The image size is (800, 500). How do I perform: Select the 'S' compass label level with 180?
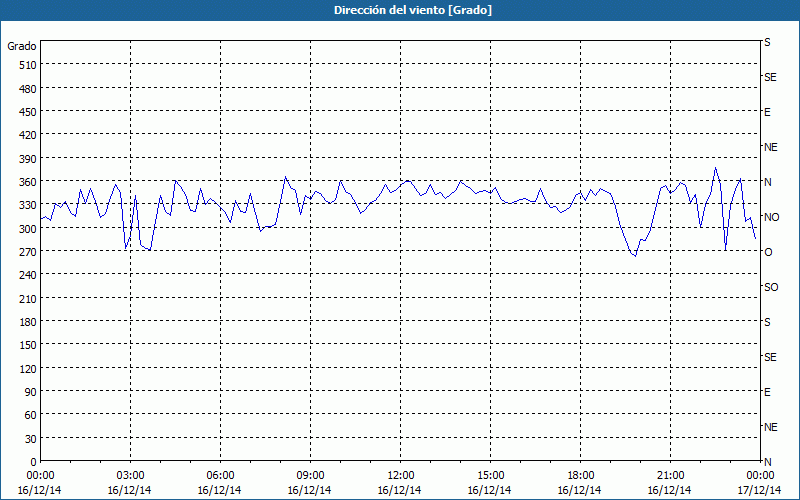tap(767, 322)
